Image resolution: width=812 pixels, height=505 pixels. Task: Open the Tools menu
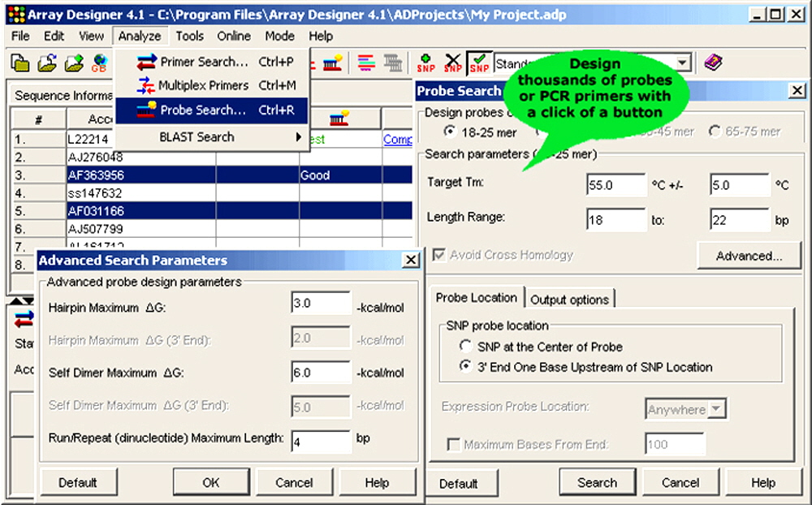pyautogui.click(x=189, y=36)
